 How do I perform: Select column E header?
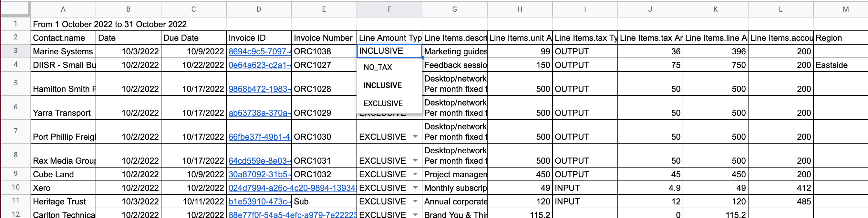point(324,9)
